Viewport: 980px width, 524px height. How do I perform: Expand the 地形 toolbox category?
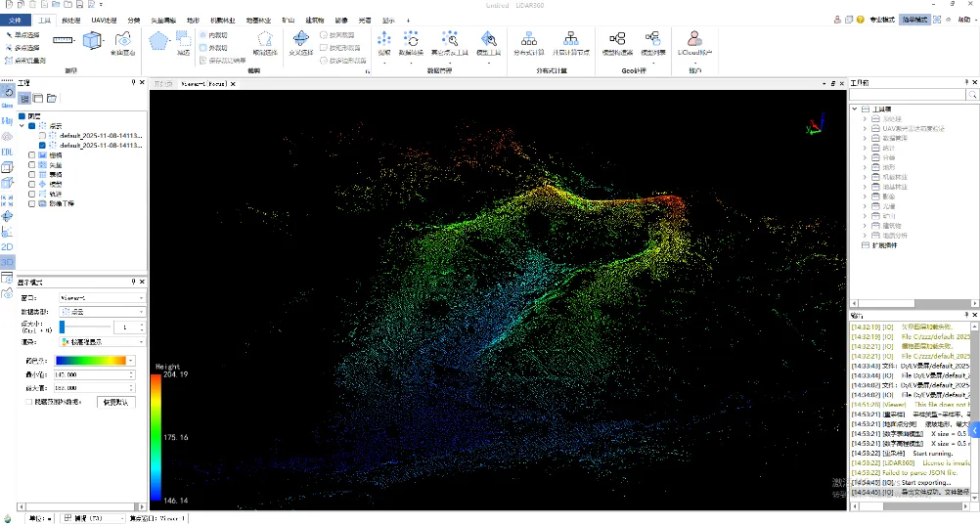[865, 167]
